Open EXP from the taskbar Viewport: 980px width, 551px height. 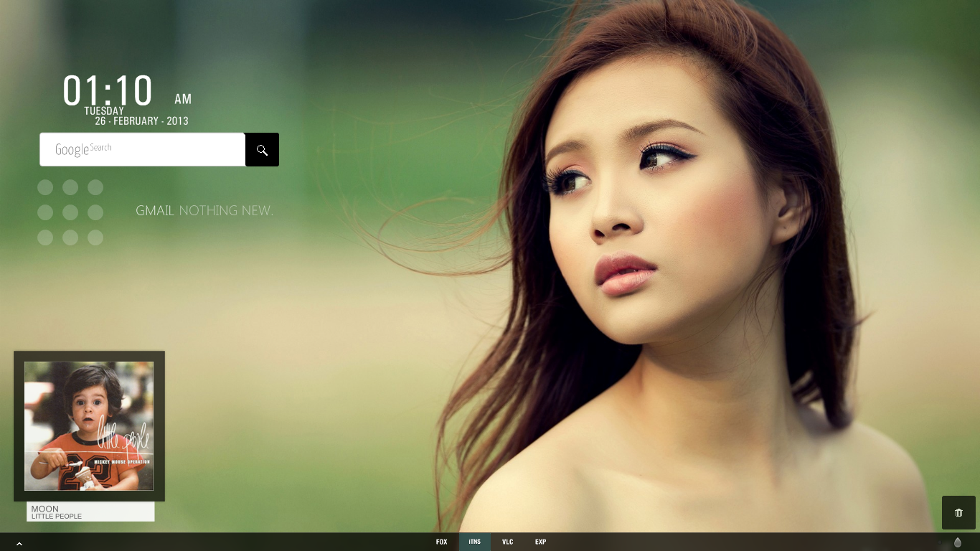coord(540,542)
